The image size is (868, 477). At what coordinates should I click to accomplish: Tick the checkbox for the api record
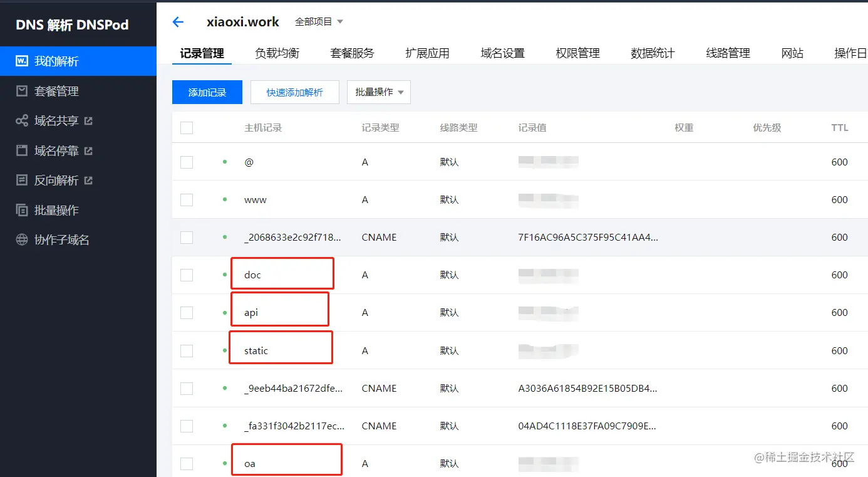click(187, 312)
